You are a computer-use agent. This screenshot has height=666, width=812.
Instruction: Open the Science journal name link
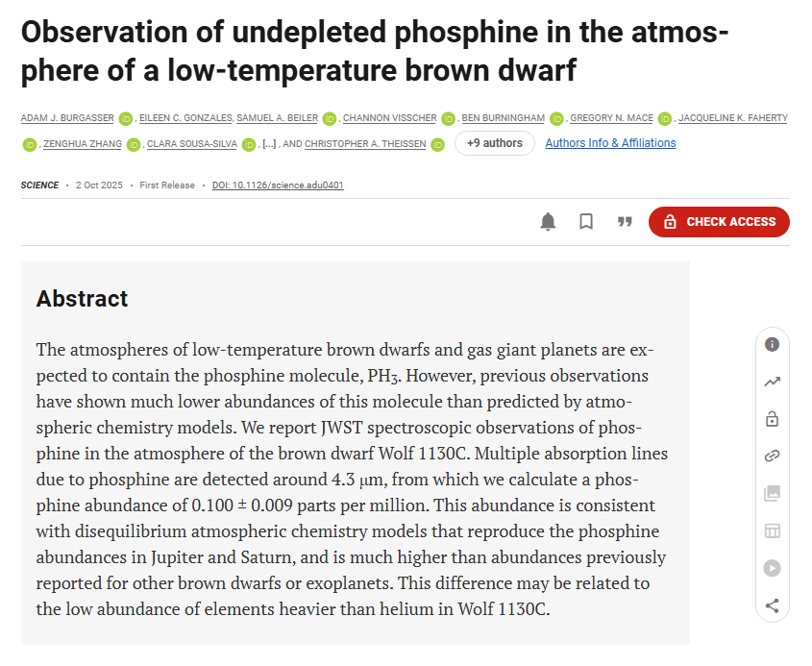pyautogui.click(x=39, y=185)
